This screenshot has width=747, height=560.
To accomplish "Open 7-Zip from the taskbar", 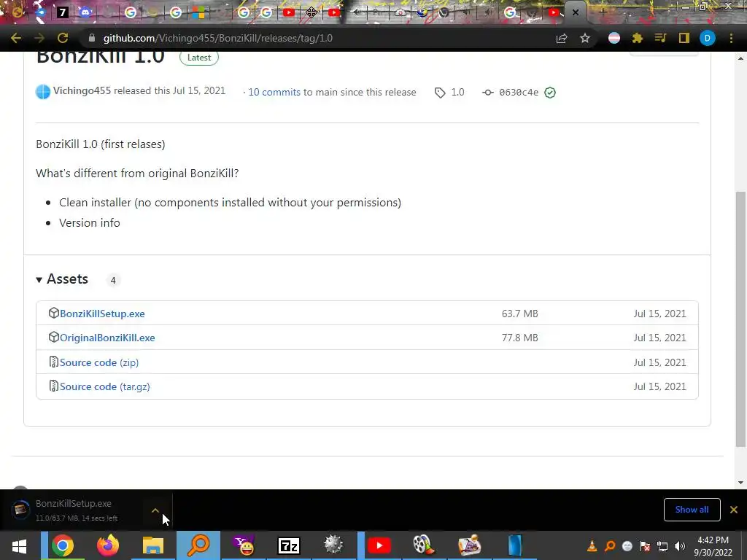I will (x=289, y=545).
